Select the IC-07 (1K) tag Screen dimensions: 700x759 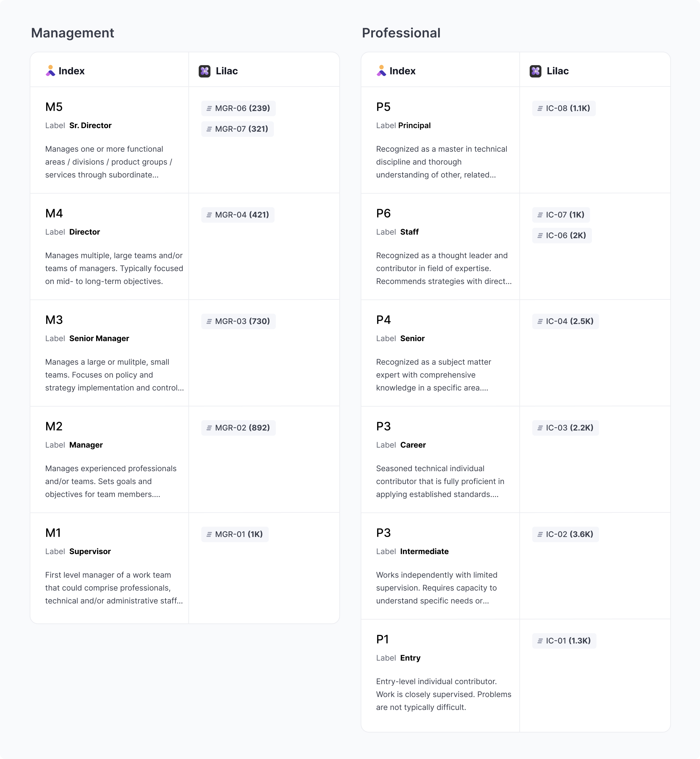pyautogui.click(x=561, y=215)
